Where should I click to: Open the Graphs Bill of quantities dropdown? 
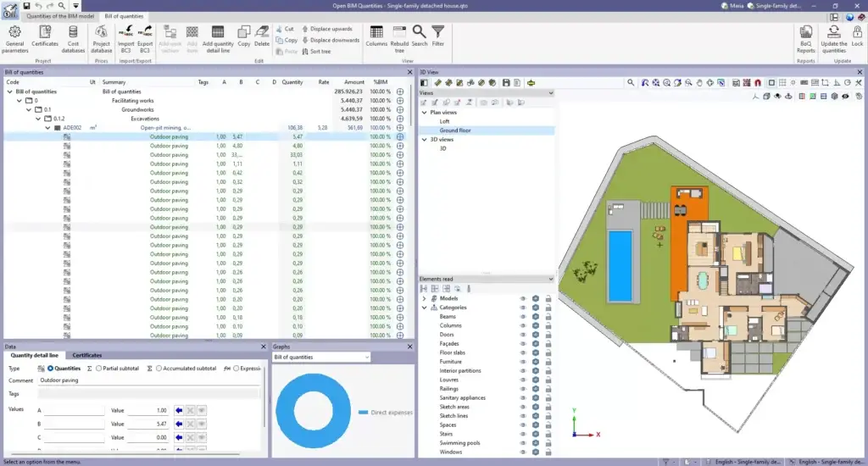click(320, 358)
